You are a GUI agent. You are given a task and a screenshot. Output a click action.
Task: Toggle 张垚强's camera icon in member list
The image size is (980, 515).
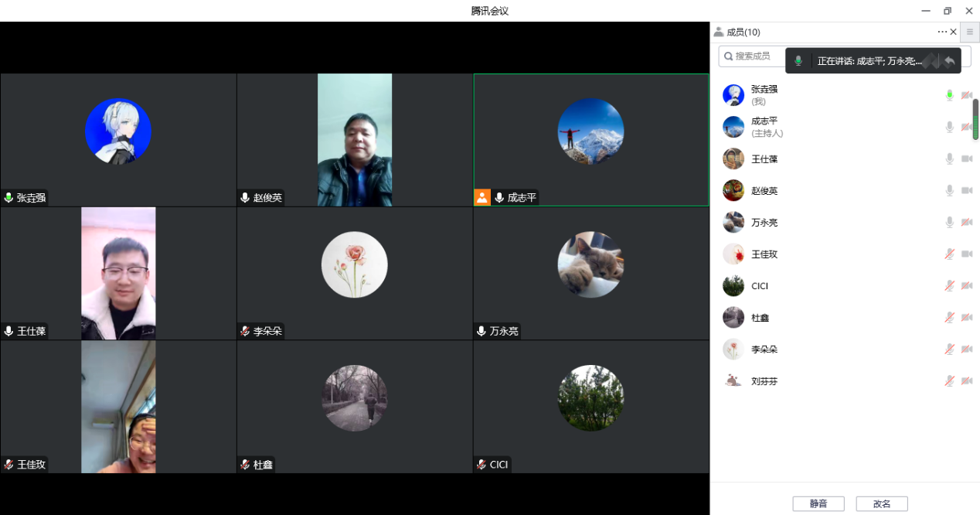tap(966, 95)
